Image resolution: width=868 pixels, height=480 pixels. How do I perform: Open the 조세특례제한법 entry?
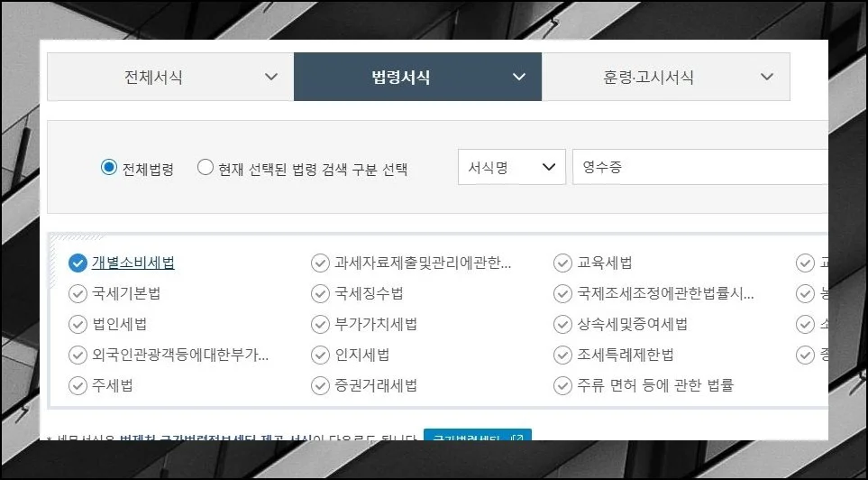(626, 355)
